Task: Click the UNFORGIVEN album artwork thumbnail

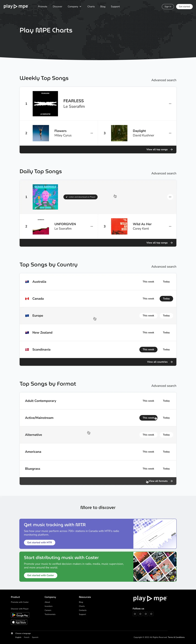Action: pyautogui.click(x=41, y=226)
